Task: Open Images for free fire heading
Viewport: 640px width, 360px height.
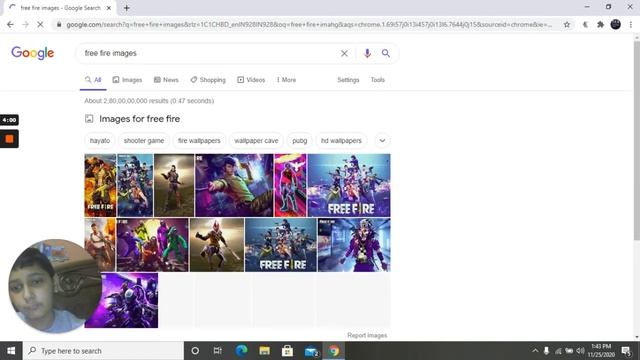Action: coord(140,119)
